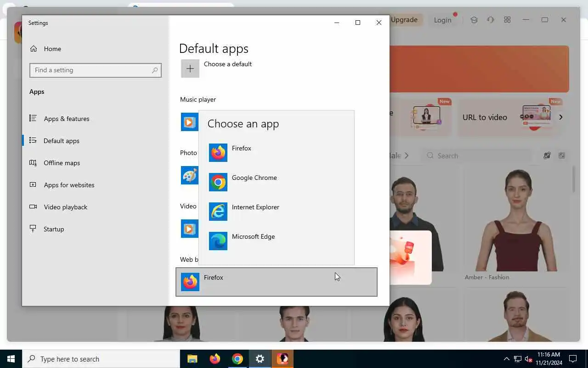Image resolution: width=588 pixels, height=368 pixels.
Task: Open the orange video app taskbar icon
Action: [x=283, y=359]
